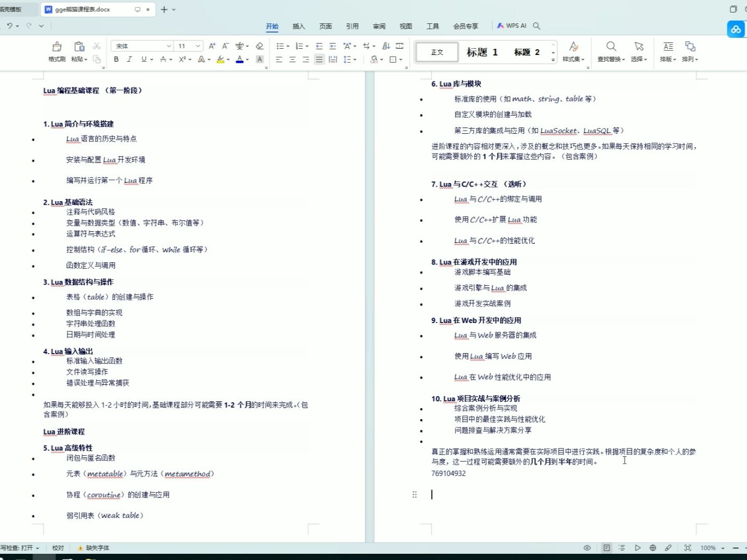The width and height of the screenshot is (747, 560).
Task: Open the 工具 Tools ribbon tab
Action: click(x=433, y=26)
